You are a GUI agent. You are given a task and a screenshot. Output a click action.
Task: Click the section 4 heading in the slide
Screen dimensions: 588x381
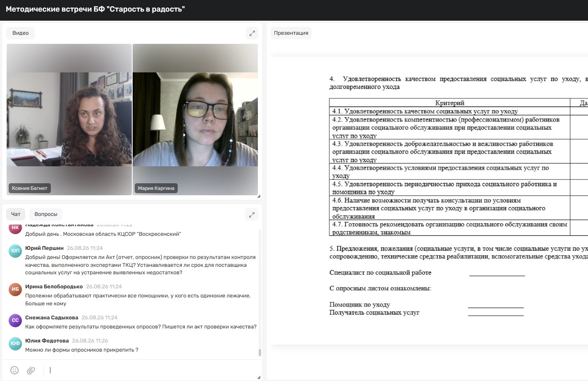(458, 83)
